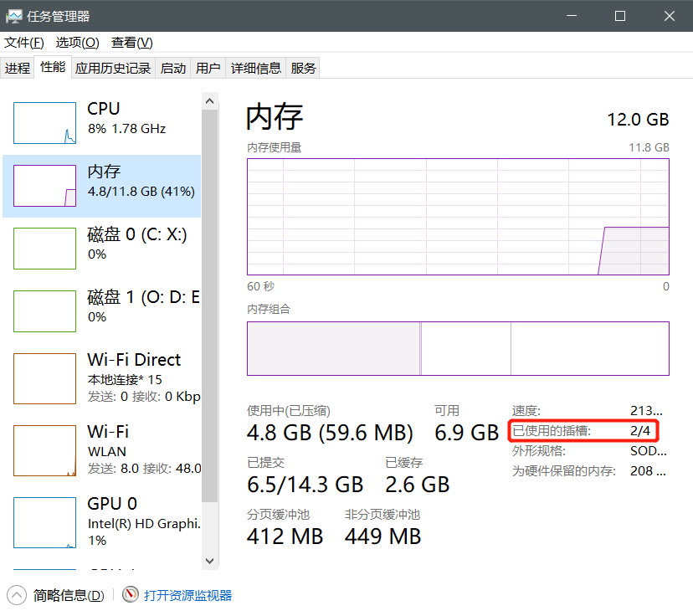The width and height of the screenshot is (693, 616).
Task: Click the sidebar scroll down arrow
Action: pos(210,561)
